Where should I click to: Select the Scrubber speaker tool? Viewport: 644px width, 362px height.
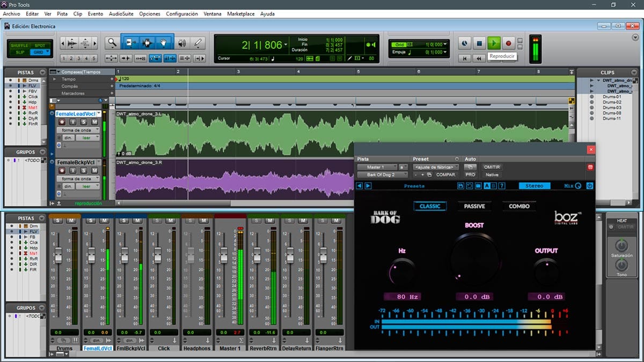[182, 43]
